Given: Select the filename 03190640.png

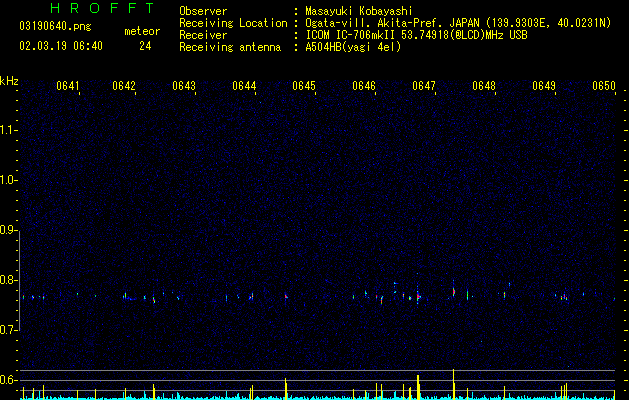Looking at the screenshot, I should (x=55, y=27).
